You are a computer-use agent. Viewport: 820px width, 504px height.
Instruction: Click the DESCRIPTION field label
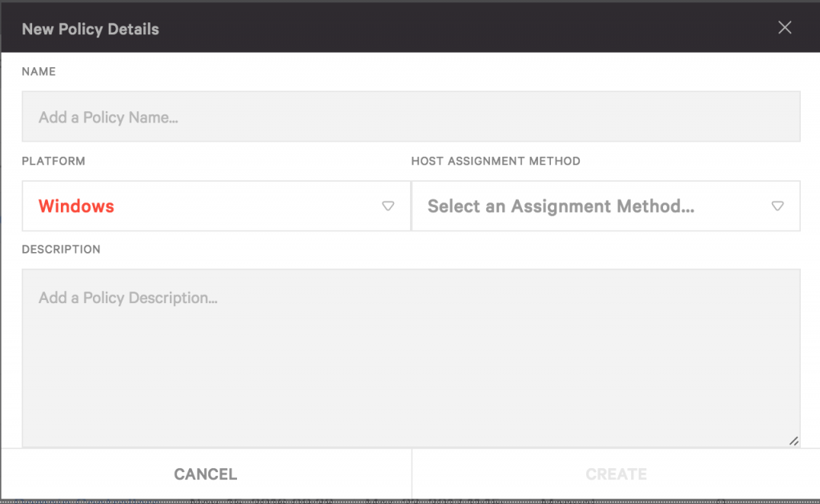[x=61, y=249]
